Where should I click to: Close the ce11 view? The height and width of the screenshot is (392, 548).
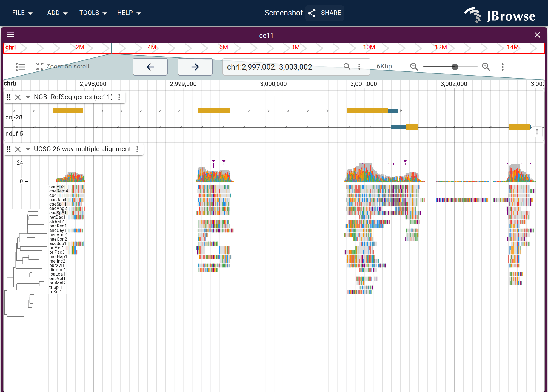coord(537,35)
